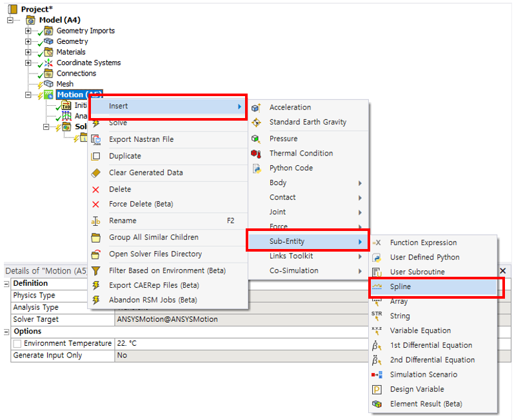
Task: Close the Details panel
Action: (x=503, y=271)
